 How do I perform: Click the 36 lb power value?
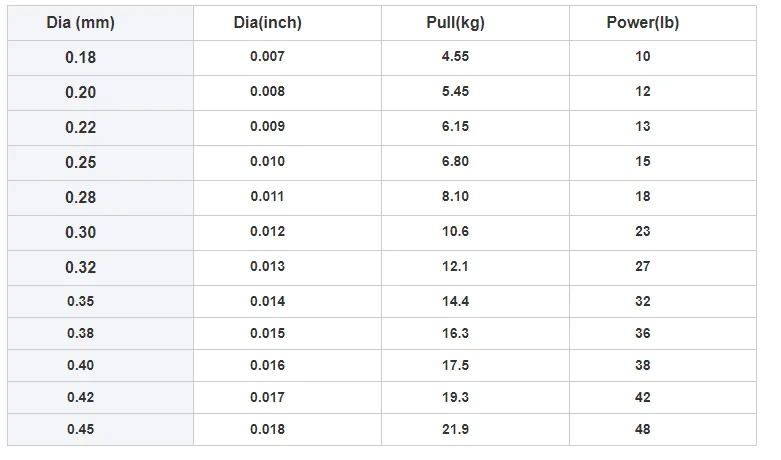click(642, 333)
